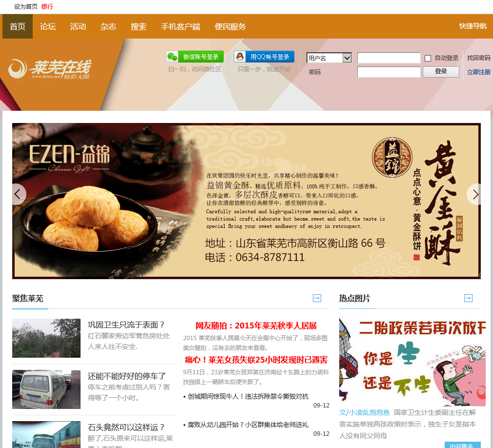Enable the 自动登录 checkbox
Image resolution: width=493 pixels, height=448 pixels.
(x=428, y=58)
